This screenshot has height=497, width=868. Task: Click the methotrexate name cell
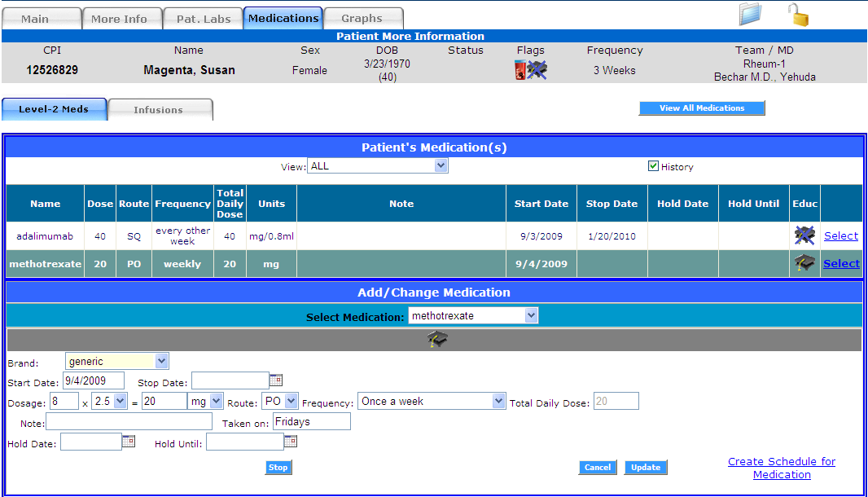pos(45,264)
